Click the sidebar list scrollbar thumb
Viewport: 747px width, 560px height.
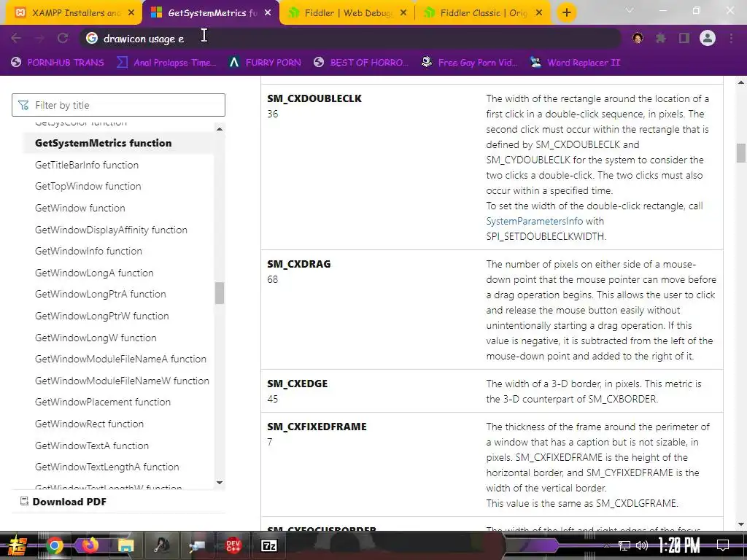tap(219, 293)
